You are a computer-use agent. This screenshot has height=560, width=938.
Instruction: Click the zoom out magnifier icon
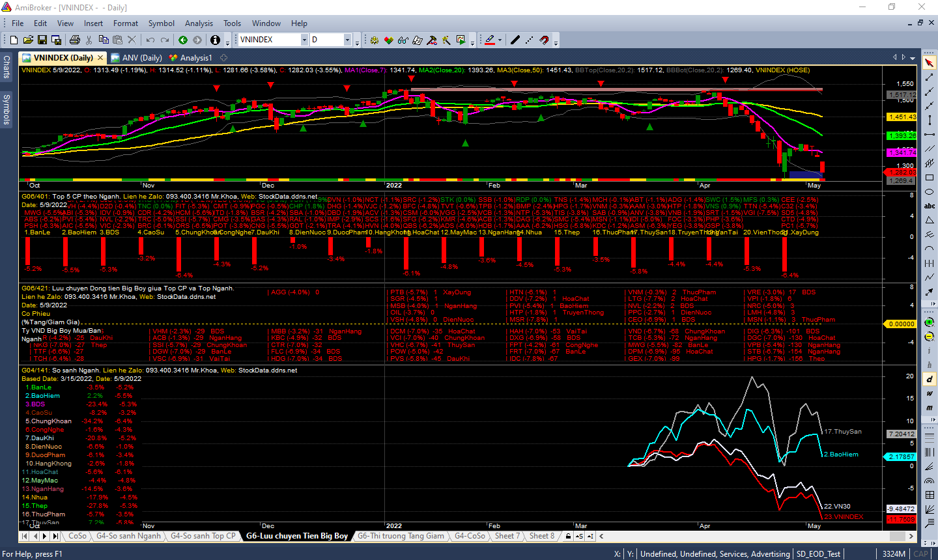[x=930, y=337]
